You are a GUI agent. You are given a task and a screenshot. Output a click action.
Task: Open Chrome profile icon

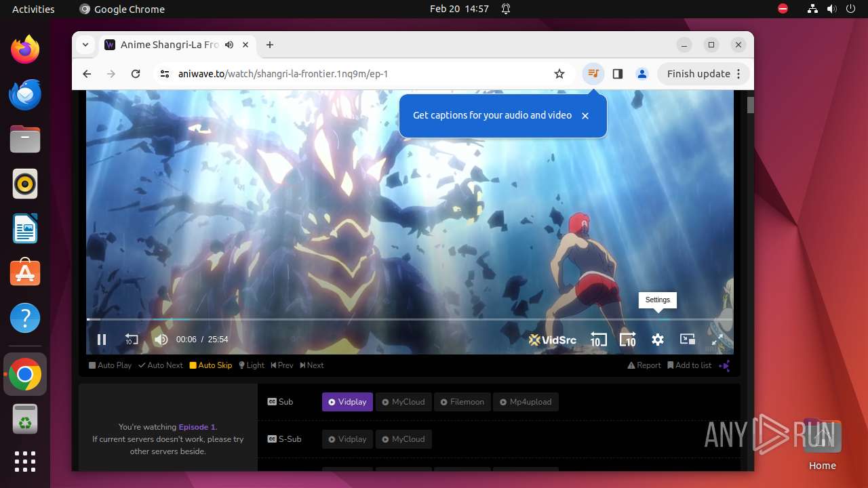tap(642, 74)
